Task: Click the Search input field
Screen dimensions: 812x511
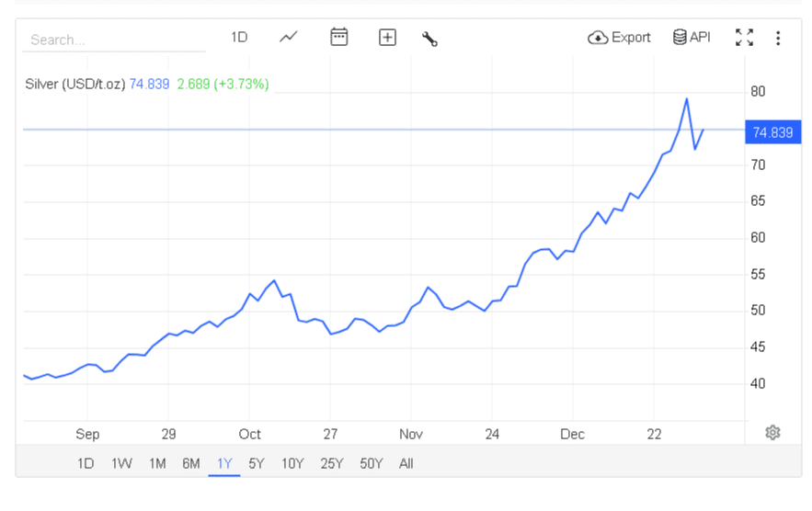Action: pos(115,40)
